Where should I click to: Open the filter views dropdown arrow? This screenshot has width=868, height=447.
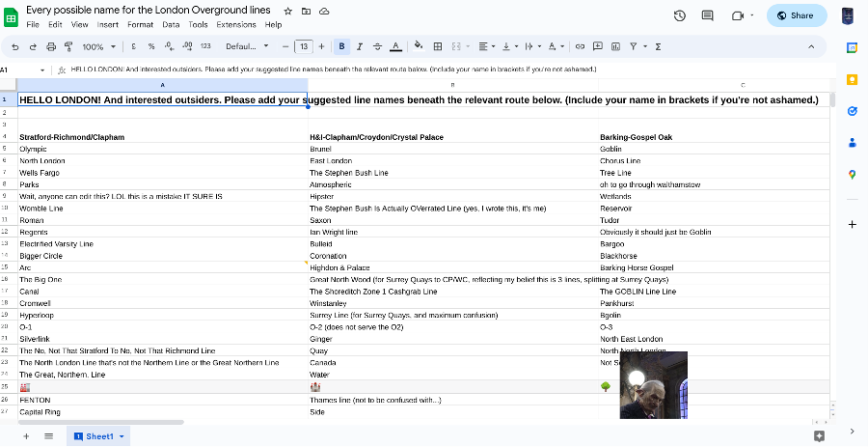(x=645, y=47)
